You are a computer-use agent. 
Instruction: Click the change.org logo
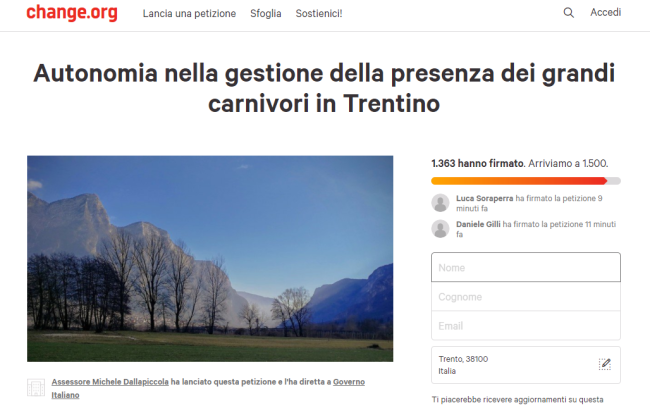tap(72, 12)
